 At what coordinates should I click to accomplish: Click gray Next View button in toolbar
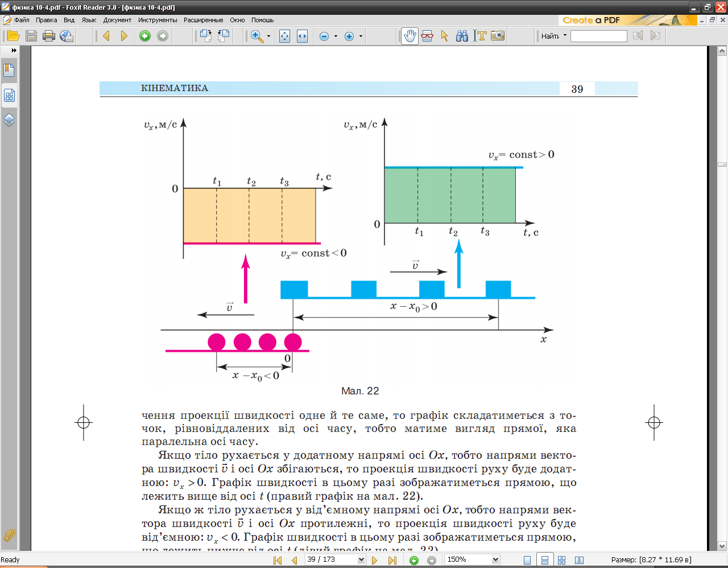163,36
